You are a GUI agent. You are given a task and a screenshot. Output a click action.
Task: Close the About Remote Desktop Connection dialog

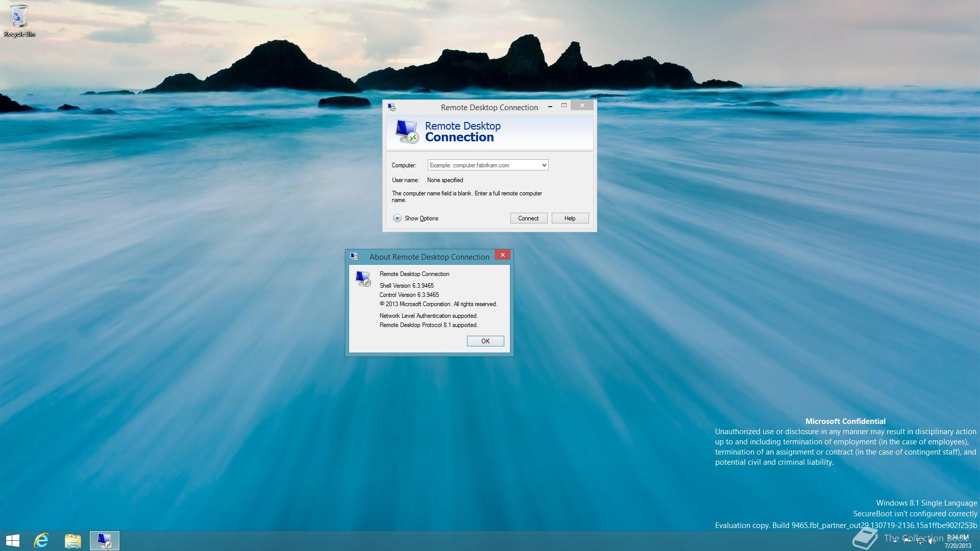[x=502, y=255]
